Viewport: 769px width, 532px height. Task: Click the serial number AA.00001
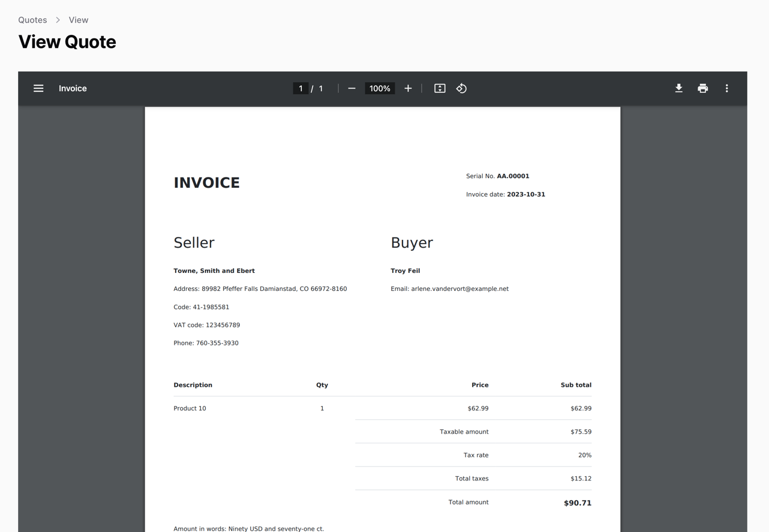click(x=513, y=176)
